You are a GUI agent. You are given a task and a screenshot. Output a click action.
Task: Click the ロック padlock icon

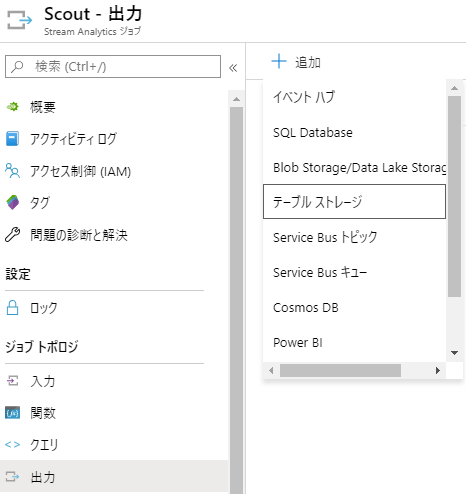(x=13, y=307)
